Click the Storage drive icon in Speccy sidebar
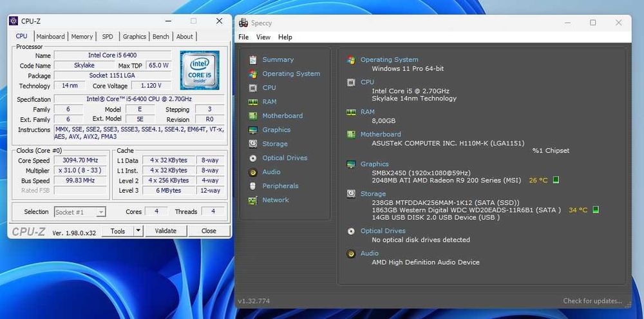 253,144
